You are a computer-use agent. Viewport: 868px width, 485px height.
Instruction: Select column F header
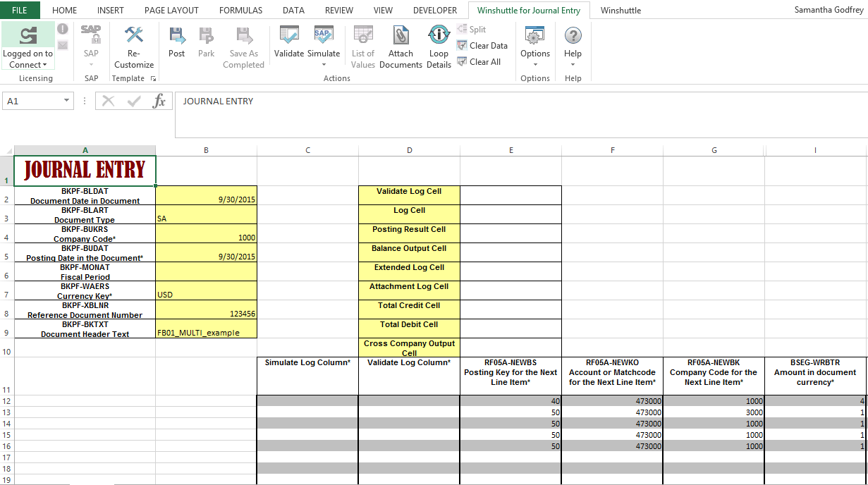[x=613, y=150]
